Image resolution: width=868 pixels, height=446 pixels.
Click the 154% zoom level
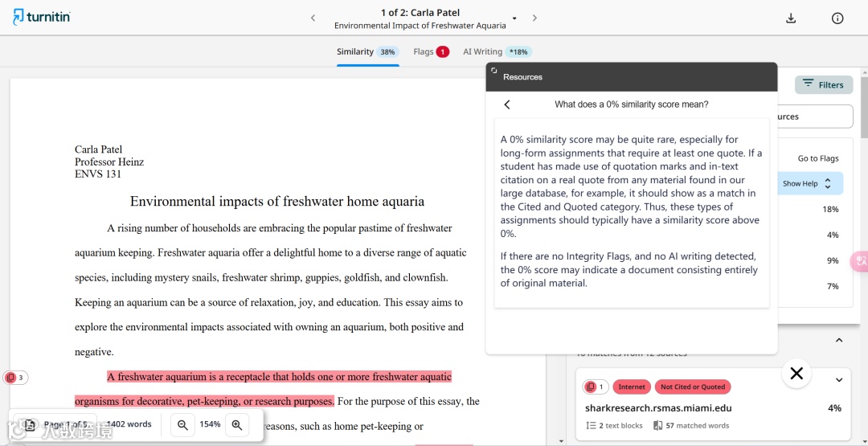coord(210,424)
